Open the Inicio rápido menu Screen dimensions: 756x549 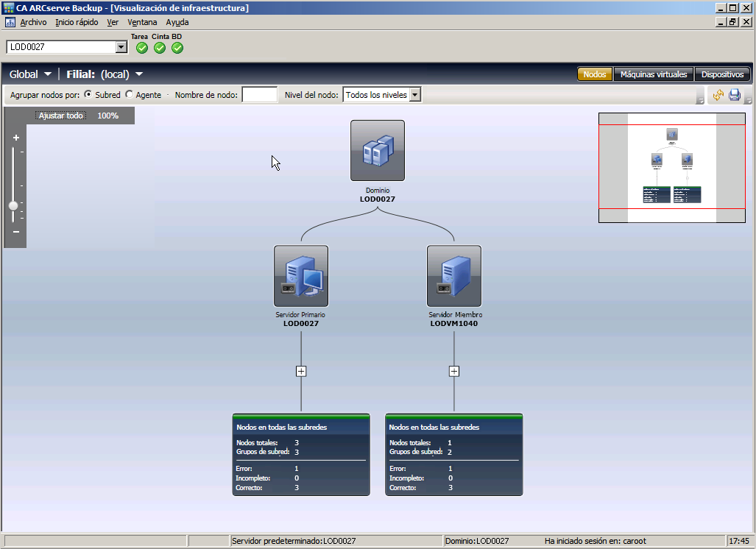(77, 22)
